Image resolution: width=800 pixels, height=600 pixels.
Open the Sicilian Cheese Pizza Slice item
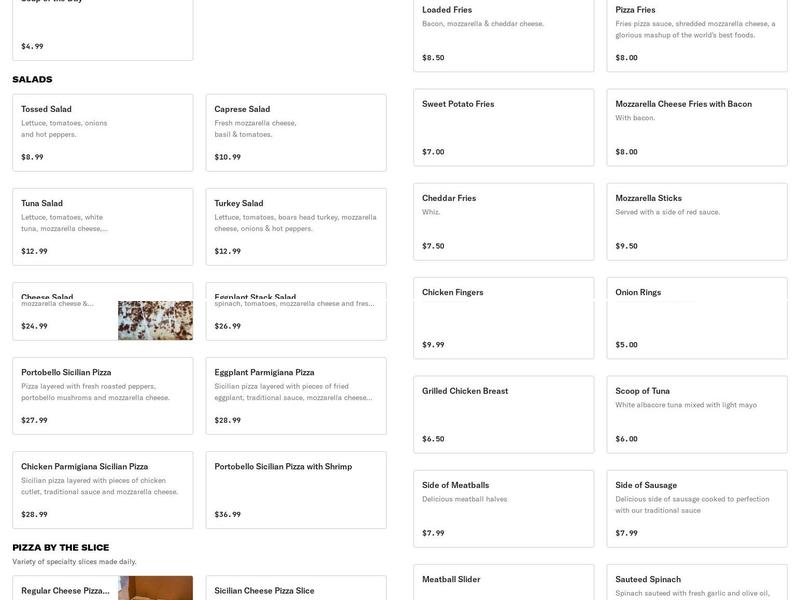pos(296,589)
